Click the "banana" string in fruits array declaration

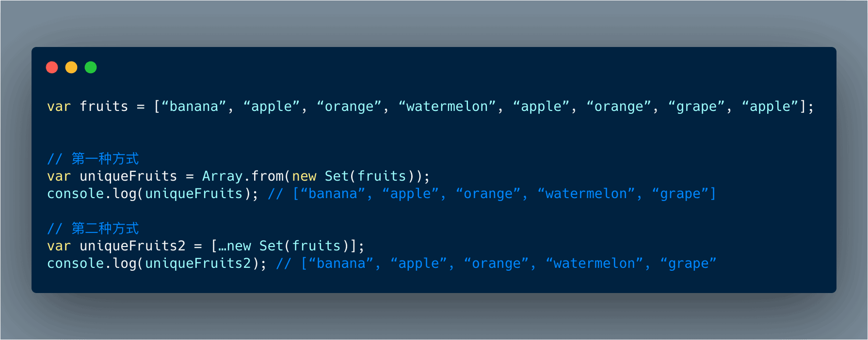[194, 107]
